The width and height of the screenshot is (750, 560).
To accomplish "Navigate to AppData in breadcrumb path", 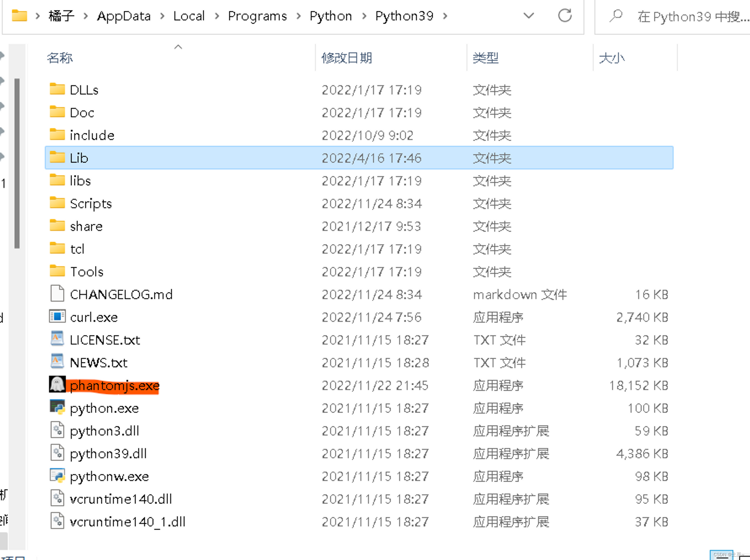I will pos(124,16).
